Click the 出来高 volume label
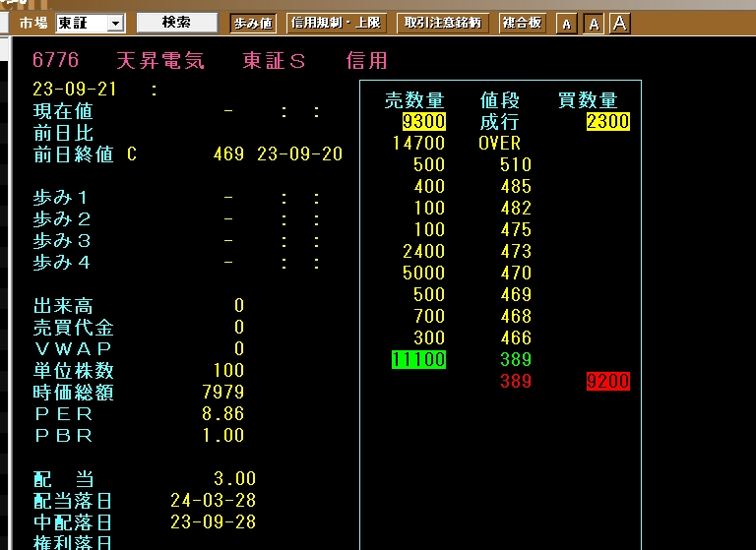756x550 pixels. coord(63,306)
